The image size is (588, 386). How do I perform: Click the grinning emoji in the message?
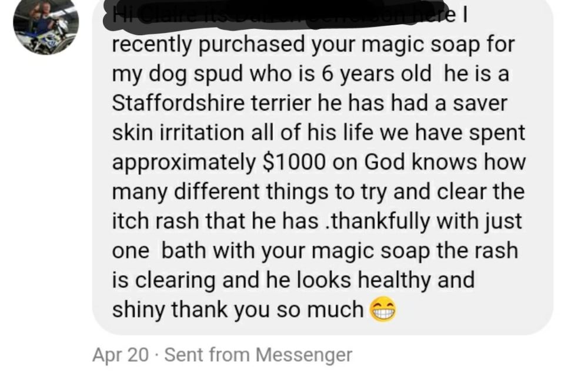tap(383, 310)
